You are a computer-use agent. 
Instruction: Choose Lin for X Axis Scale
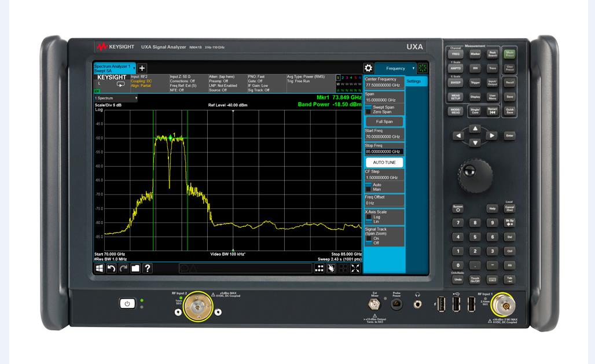(373, 221)
